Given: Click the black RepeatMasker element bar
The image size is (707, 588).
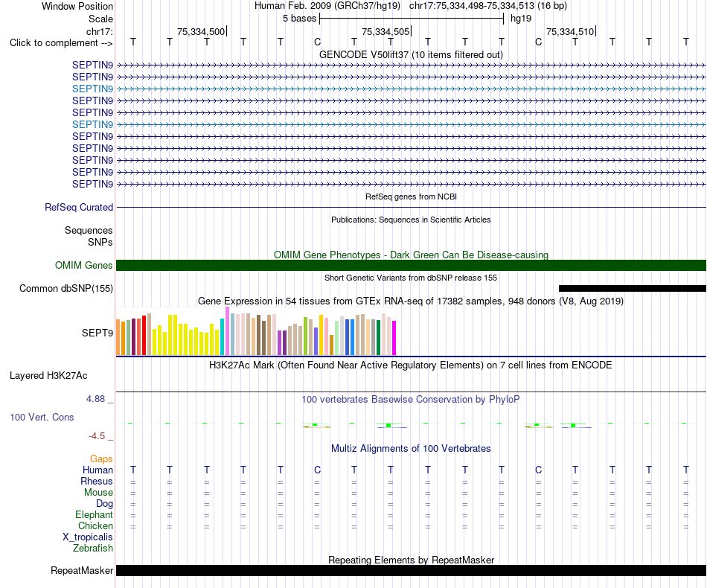Looking at the screenshot, I should tap(411, 570).
